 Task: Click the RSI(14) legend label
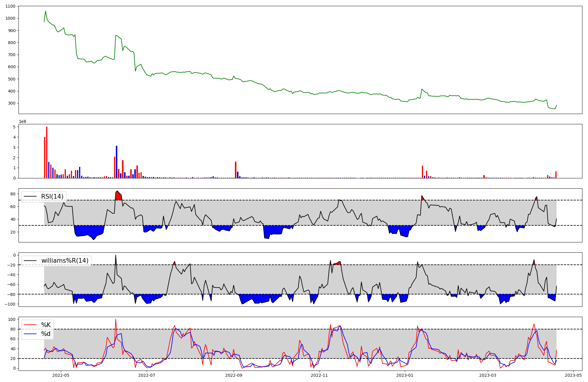(x=52, y=197)
